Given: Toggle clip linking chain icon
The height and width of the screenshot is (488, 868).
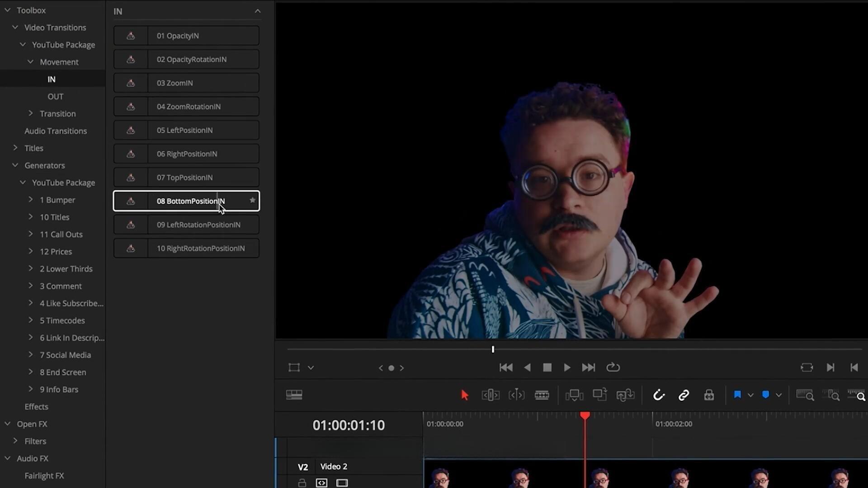Looking at the screenshot, I should [684, 395].
